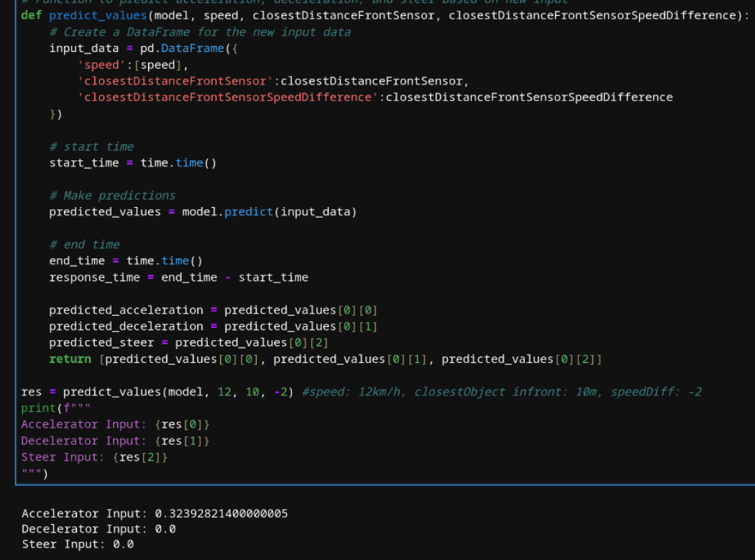Screen dimensions: 755x560
Task: Click the 'Decelerator Input: 0.0' output line
Action: [x=99, y=529]
